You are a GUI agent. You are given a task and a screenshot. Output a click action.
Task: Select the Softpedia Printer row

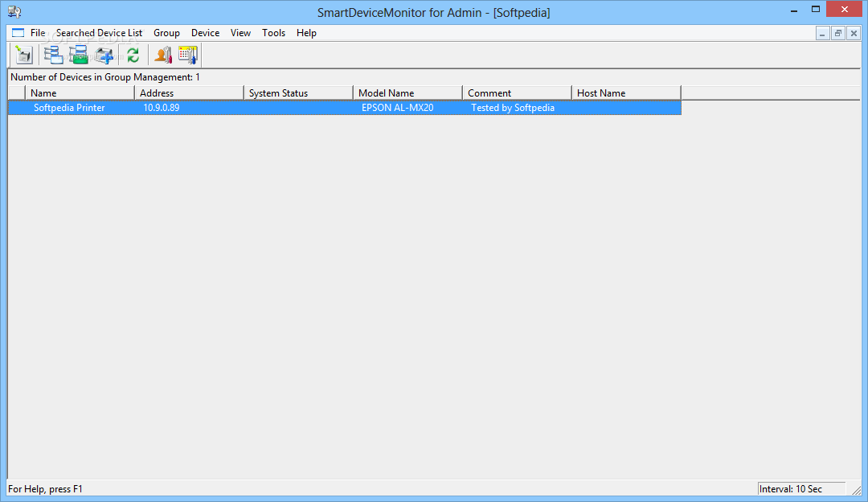tap(344, 108)
